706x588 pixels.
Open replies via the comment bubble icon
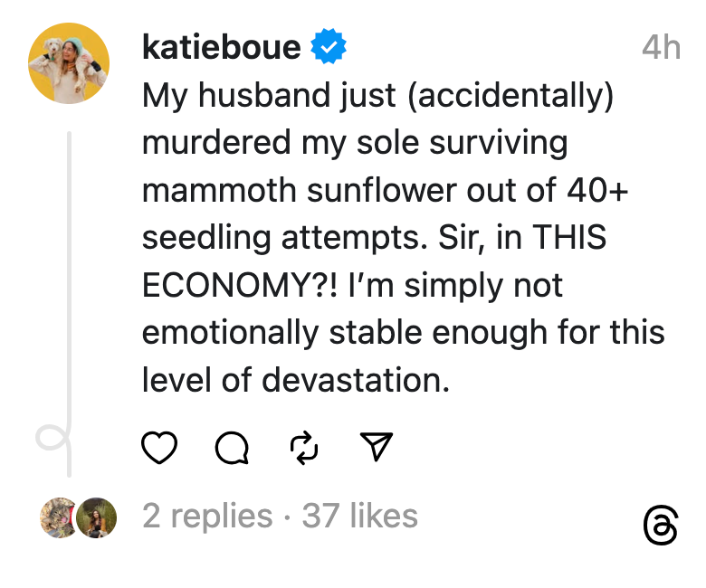coord(233,447)
